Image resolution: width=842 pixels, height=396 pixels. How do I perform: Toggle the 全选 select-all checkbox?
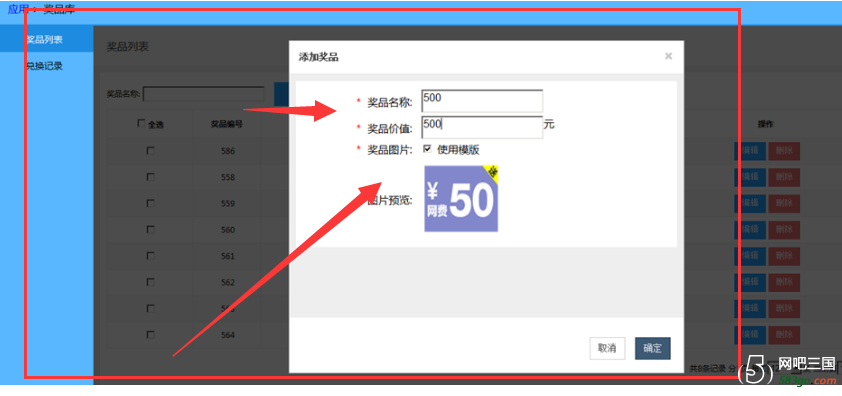141,123
